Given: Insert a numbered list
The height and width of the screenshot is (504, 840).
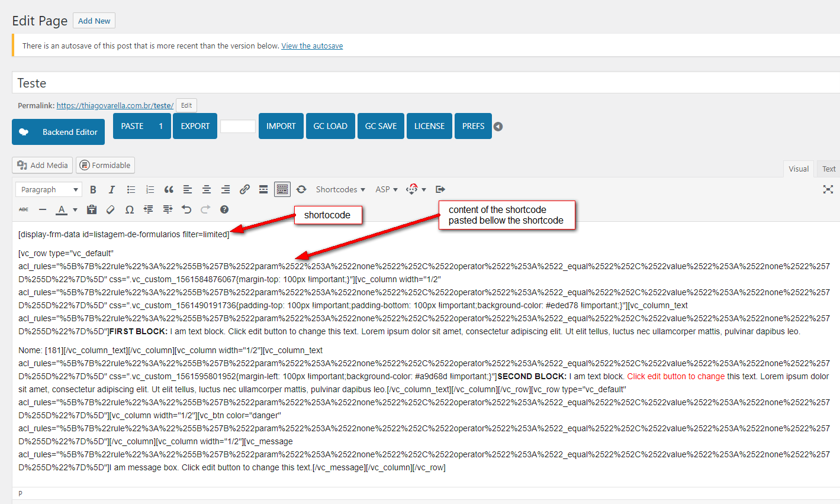Looking at the screenshot, I should pos(150,189).
